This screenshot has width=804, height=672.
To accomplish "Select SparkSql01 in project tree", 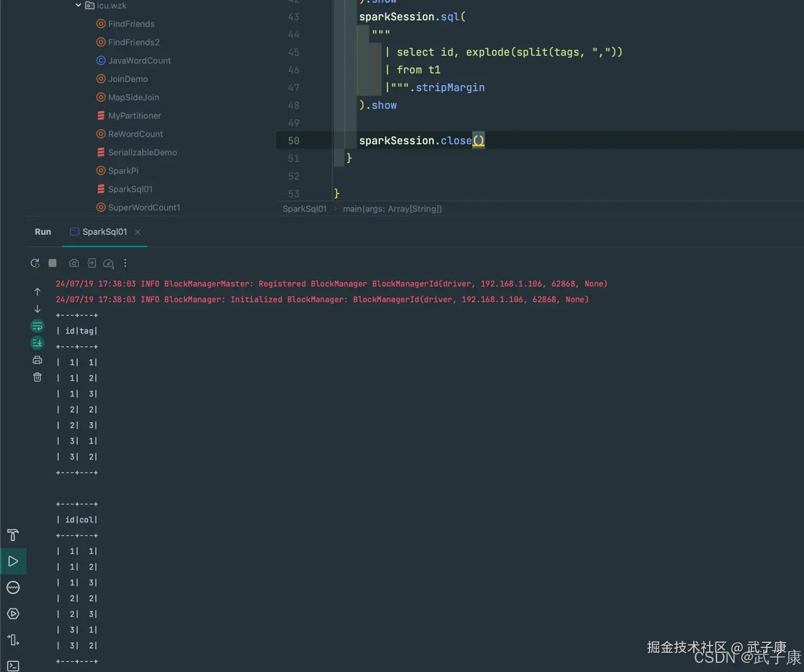I will 130,189.
